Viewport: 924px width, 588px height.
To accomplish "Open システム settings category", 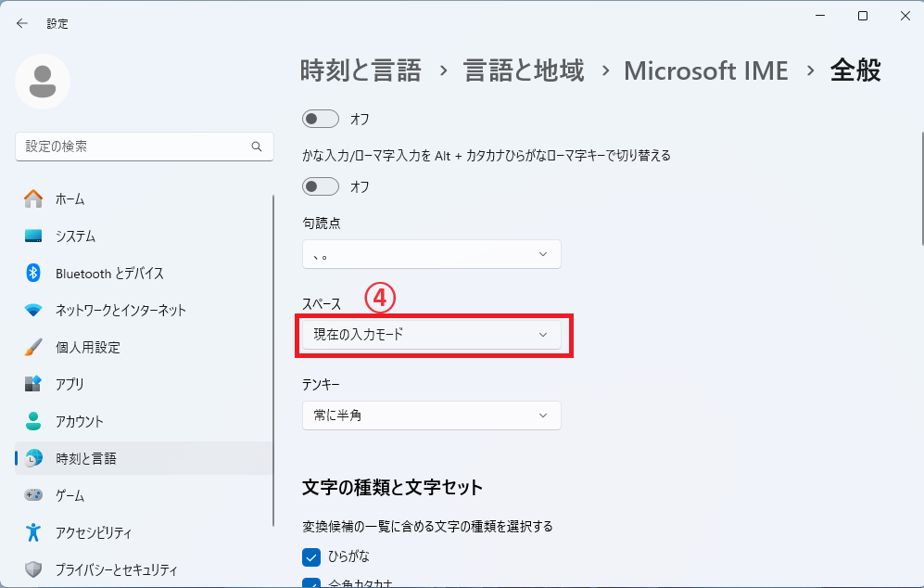I will pyautogui.click(x=144, y=236).
